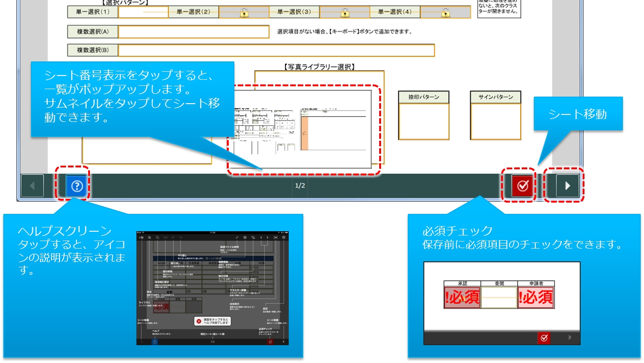Tap the red required-check checkmark icon
Viewport: 644px width, 363px height.
pyautogui.click(x=523, y=186)
